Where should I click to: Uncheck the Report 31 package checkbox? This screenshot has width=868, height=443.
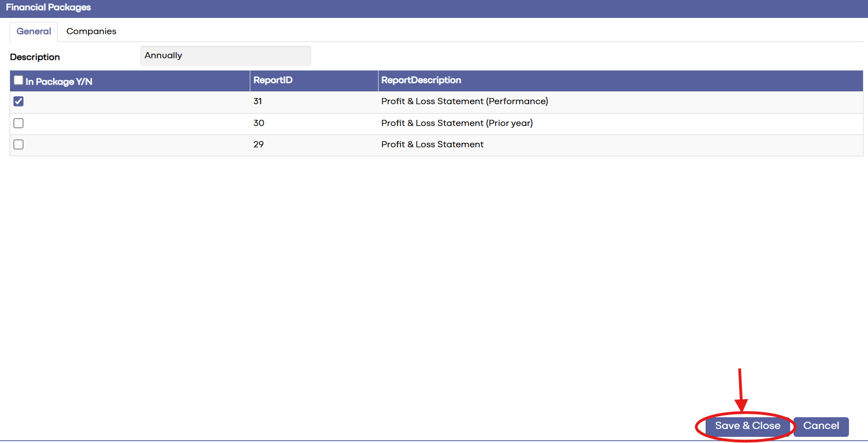tap(18, 101)
